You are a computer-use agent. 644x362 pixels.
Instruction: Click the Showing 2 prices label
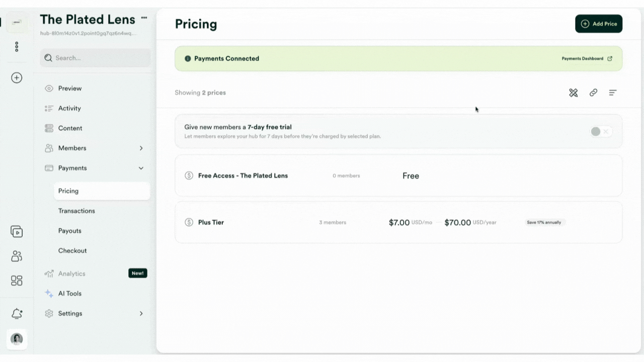pyautogui.click(x=200, y=93)
